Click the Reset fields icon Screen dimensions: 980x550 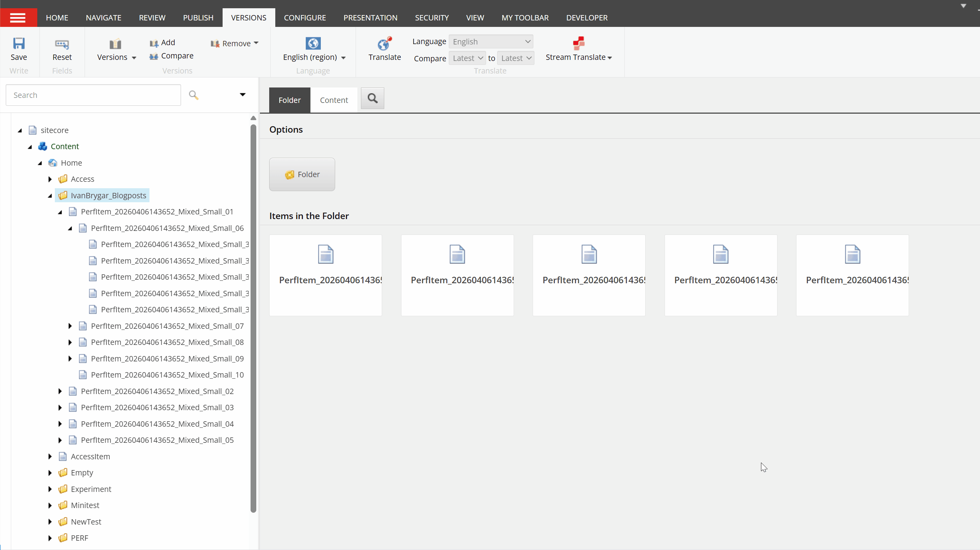click(x=62, y=44)
